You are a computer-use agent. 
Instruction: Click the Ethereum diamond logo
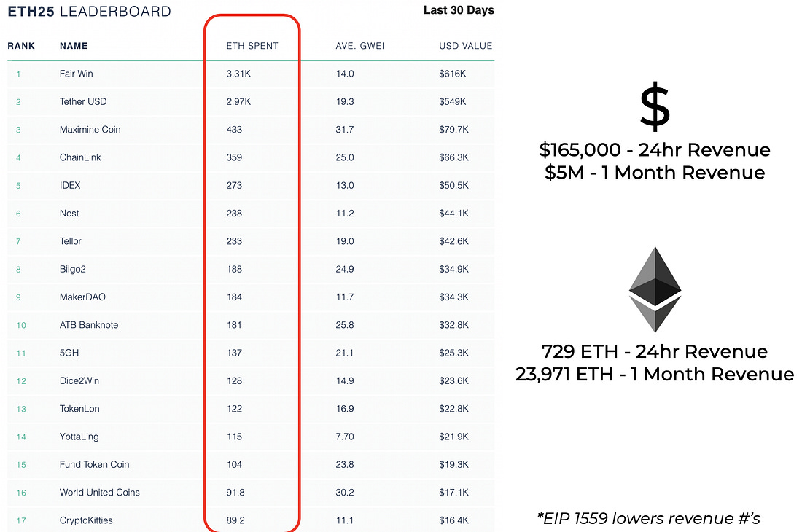[655, 289]
